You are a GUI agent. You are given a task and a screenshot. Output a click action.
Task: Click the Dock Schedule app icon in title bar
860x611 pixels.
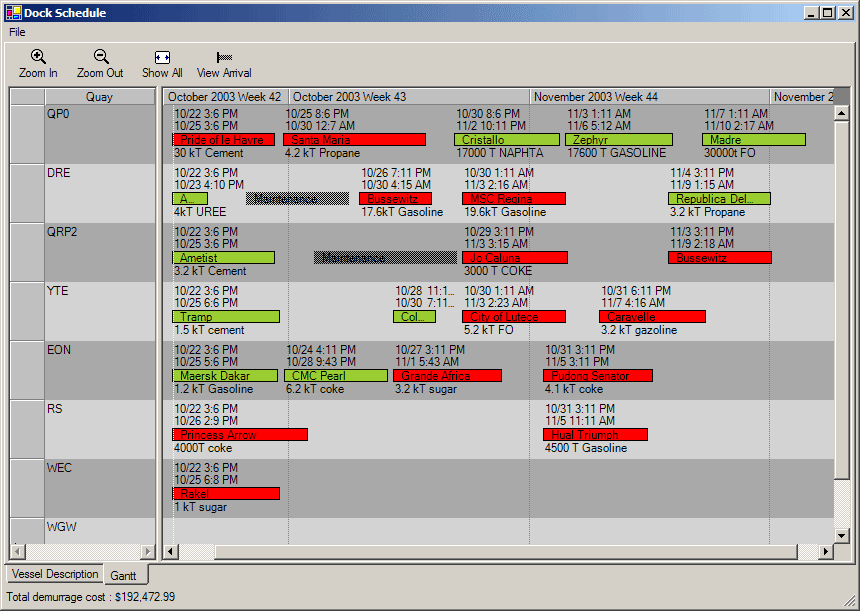pos(13,13)
